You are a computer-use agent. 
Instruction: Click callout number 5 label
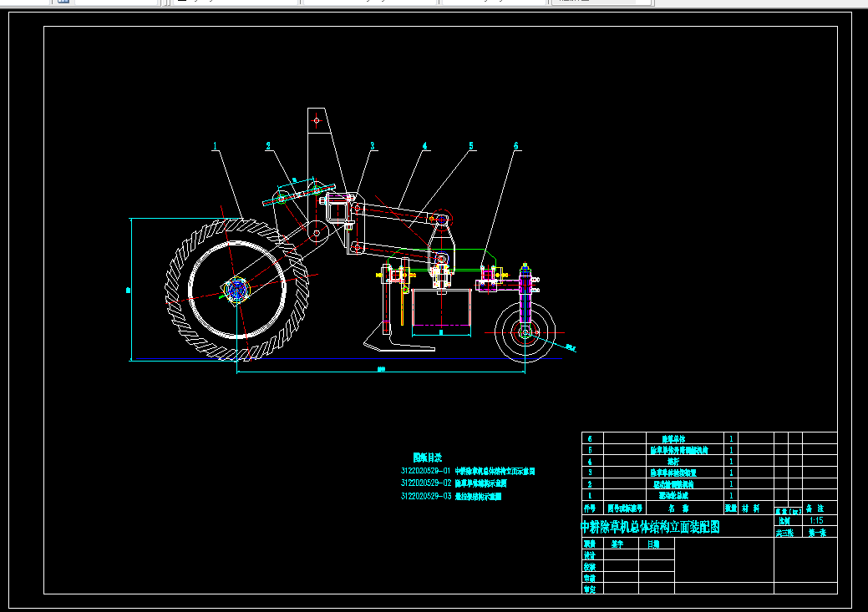tap(470, 146)
